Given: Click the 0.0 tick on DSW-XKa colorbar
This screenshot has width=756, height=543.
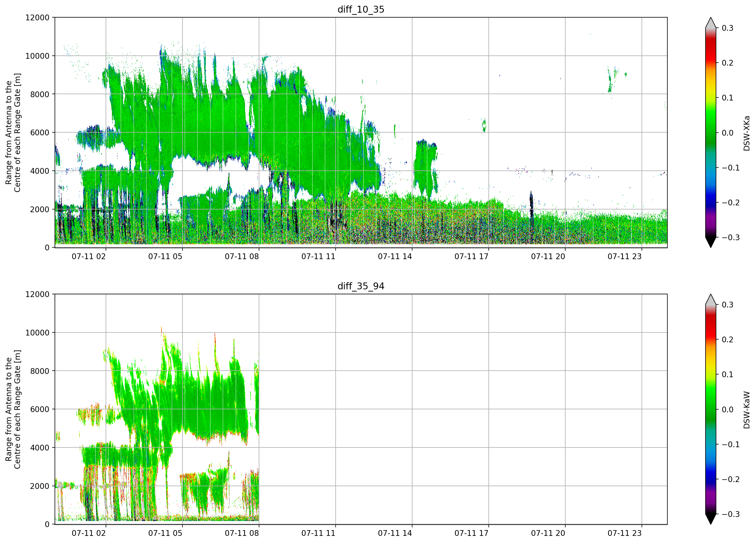Looking at the screenshot, I should coord(728,133).
